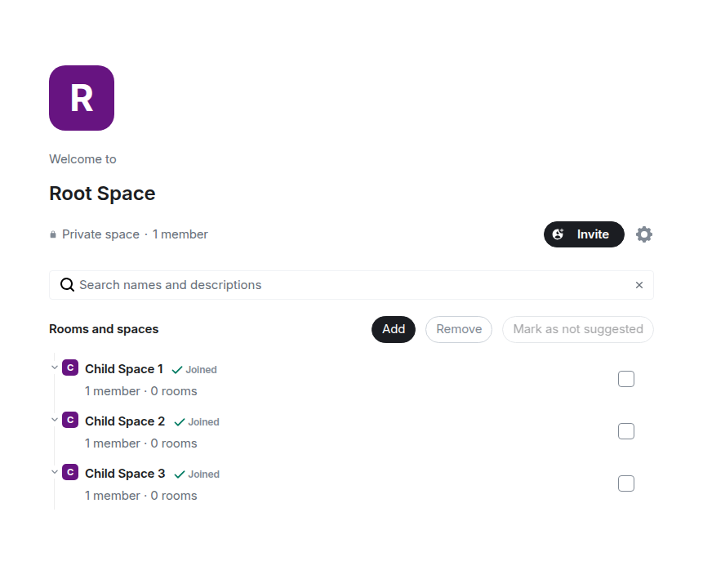The height and width of the screenshot is (588, 703).
Task: Open the Child Space 2 entry
Action: [x=125, y=421]
